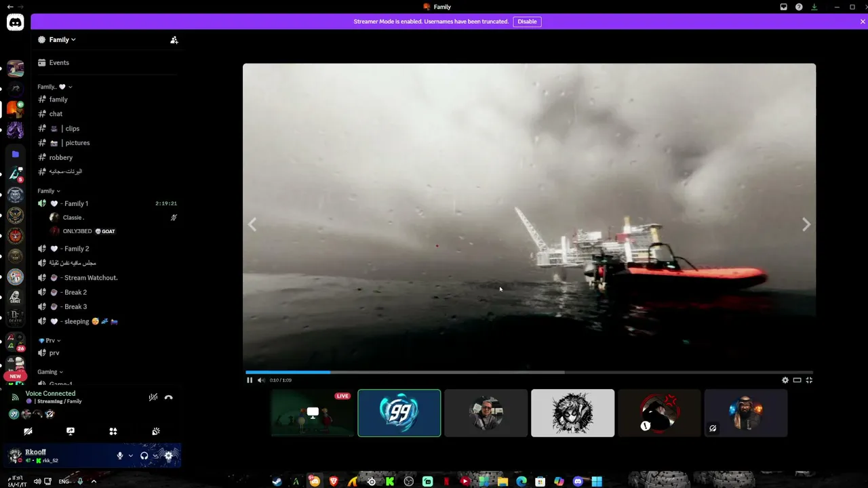Viewport: 868px width, 488px height.
Task: Collapse the Gaming category
Action: [x=50, y=371]
